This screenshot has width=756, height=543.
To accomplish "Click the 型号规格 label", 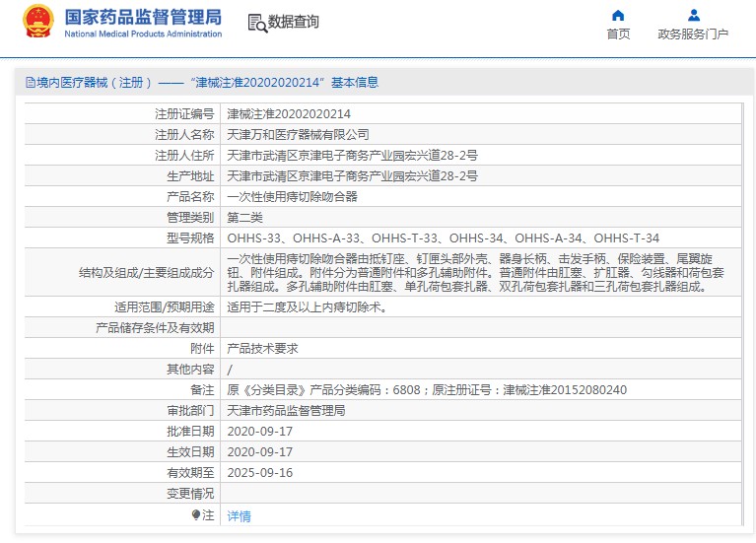I will point(190,238).
